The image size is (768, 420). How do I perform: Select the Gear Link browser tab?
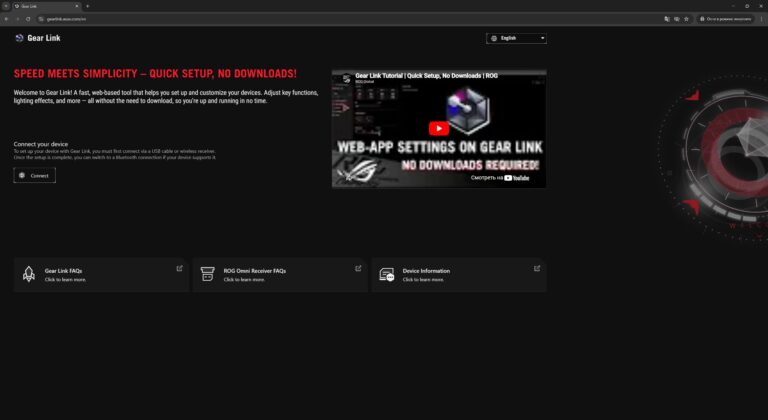coord(47,6)
